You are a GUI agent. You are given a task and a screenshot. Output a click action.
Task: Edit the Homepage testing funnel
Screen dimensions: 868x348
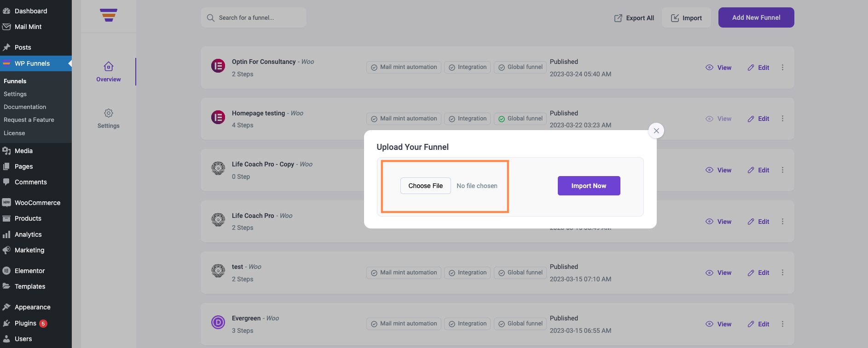[758, 119]
